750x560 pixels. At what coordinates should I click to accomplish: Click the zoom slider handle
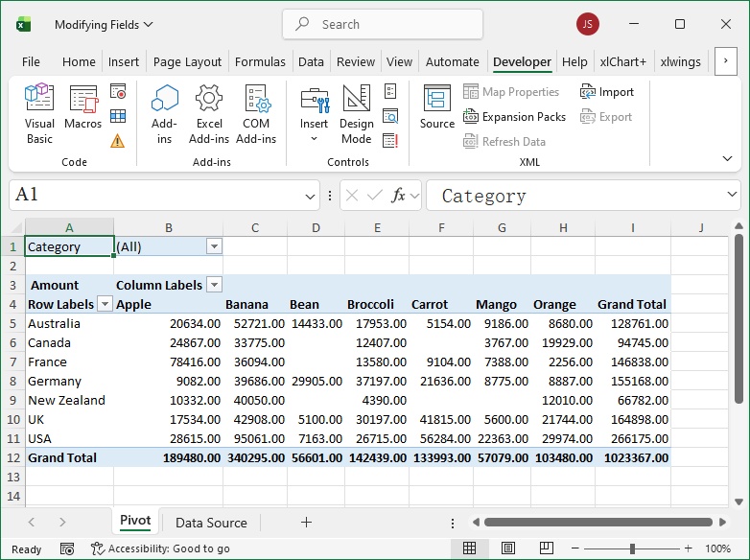click(x=632, y=548)
